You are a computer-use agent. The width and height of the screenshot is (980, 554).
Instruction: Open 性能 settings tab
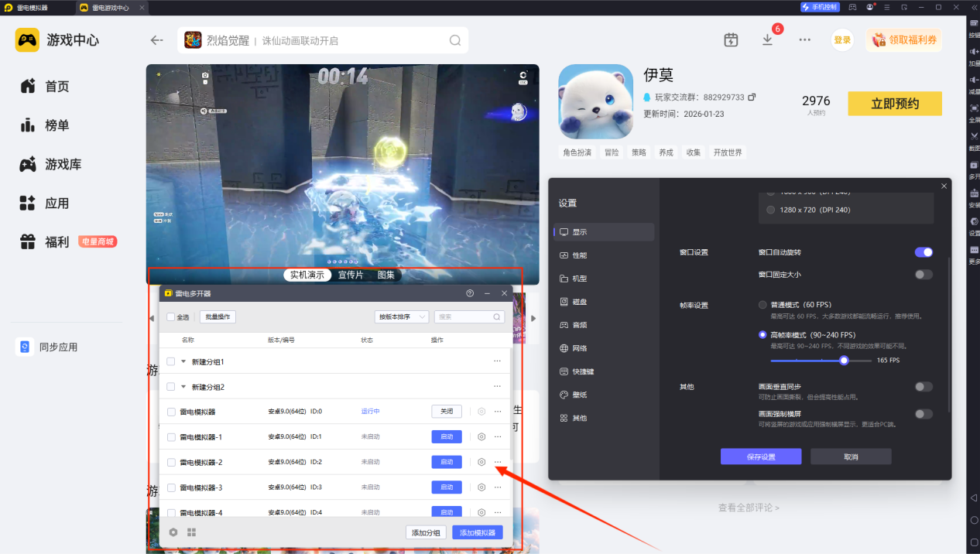tap(579, 255)
